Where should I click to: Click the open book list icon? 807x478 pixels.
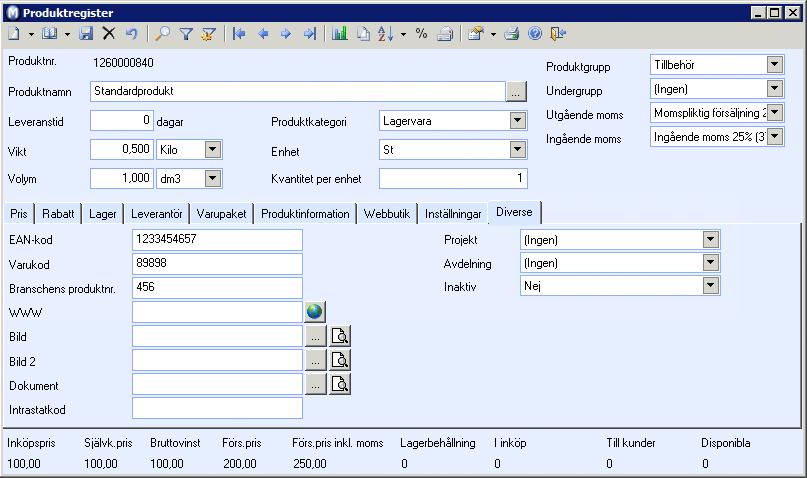click(50, 34)
